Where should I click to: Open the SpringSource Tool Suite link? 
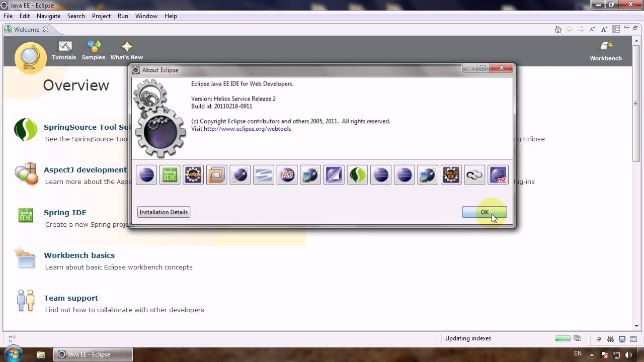(x=87, y=127)
